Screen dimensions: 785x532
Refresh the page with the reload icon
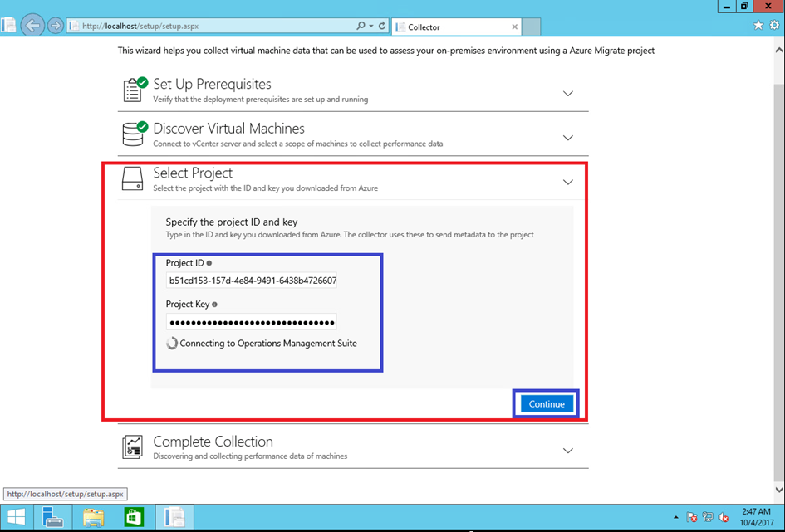[x=382, y=26]
